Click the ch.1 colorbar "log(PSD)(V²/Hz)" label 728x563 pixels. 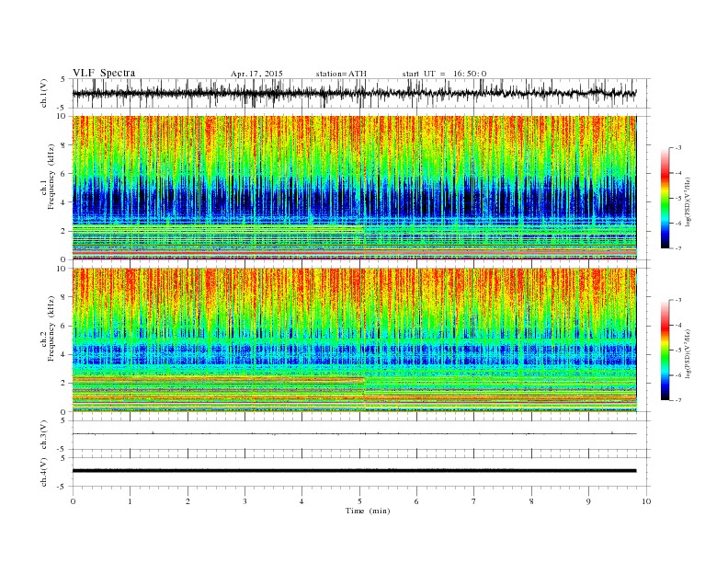click(688, 201)
